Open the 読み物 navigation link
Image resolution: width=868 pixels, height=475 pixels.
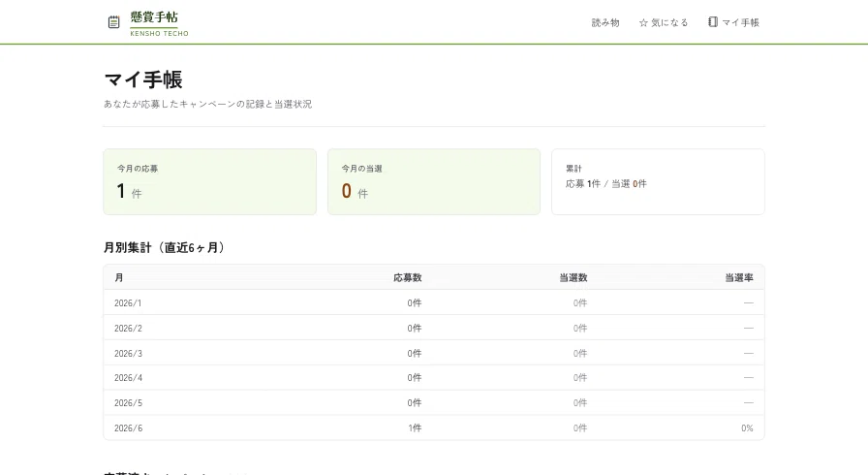click(x=605, y=22)
